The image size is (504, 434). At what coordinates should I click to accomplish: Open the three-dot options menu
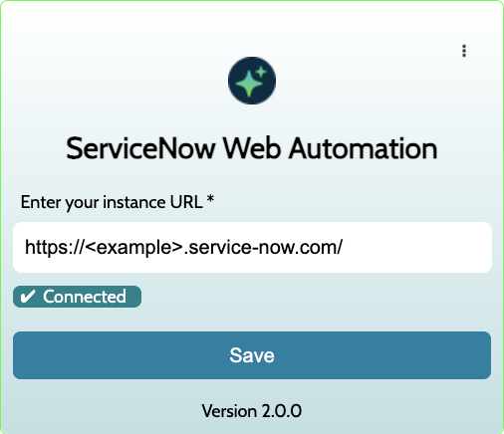(x=464, y=51)
